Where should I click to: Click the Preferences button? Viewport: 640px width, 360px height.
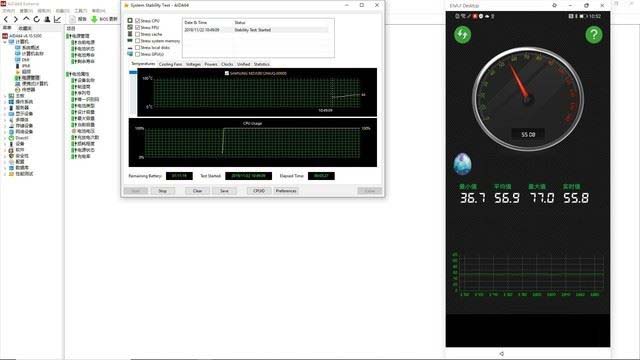tap(286, 191)
